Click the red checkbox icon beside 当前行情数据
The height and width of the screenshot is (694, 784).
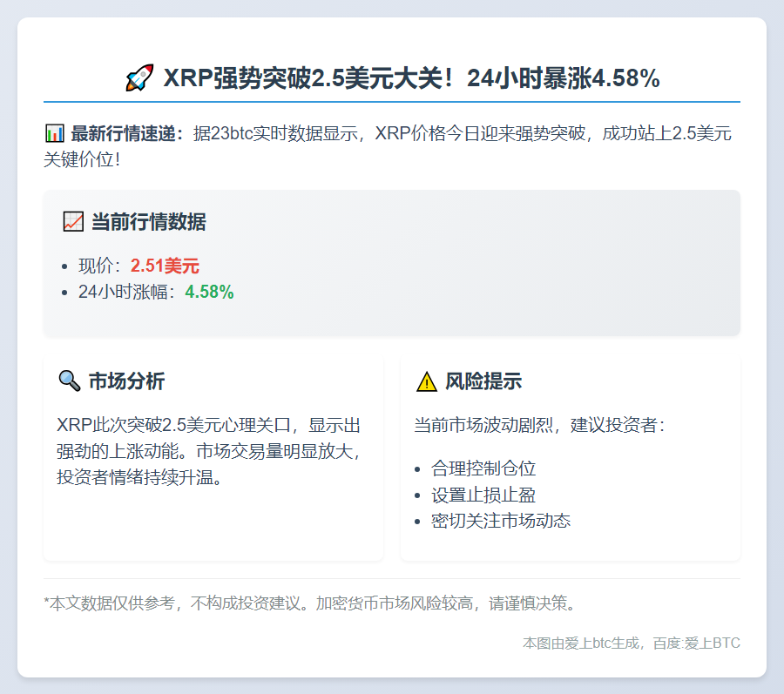tap(72, 222)
